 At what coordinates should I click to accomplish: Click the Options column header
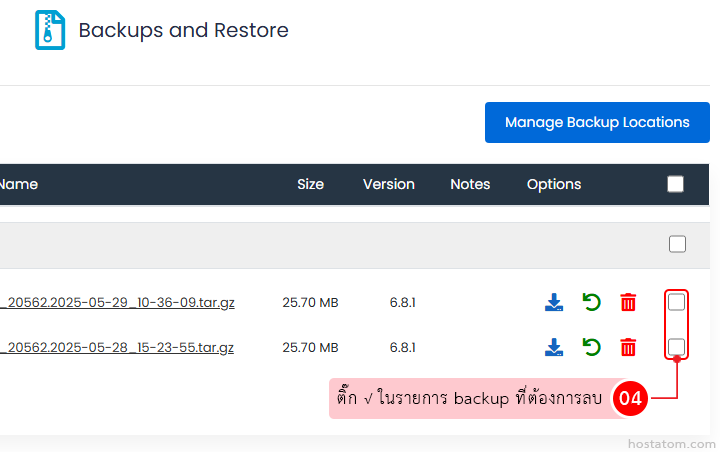(554, 184)
